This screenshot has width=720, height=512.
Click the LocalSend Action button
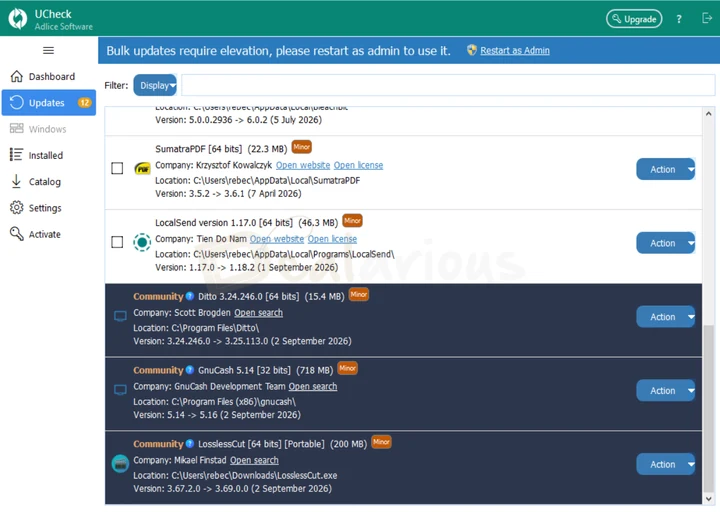(662, 243)
